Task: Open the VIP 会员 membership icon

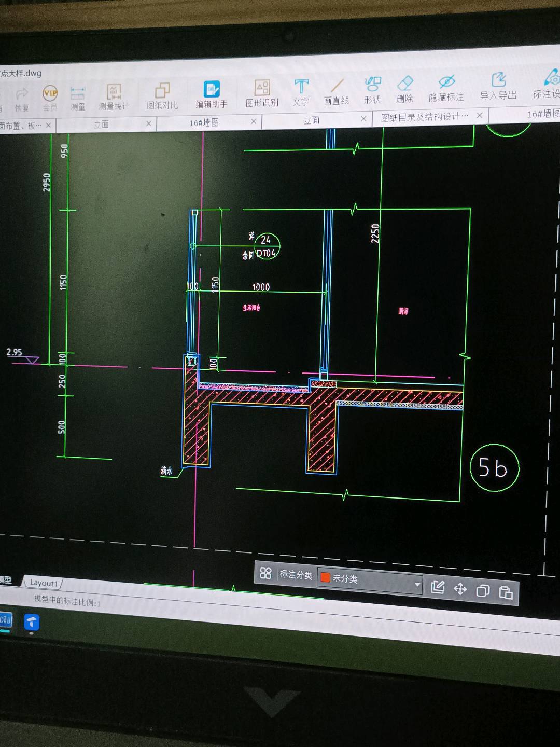Action: tap(50, 93)
